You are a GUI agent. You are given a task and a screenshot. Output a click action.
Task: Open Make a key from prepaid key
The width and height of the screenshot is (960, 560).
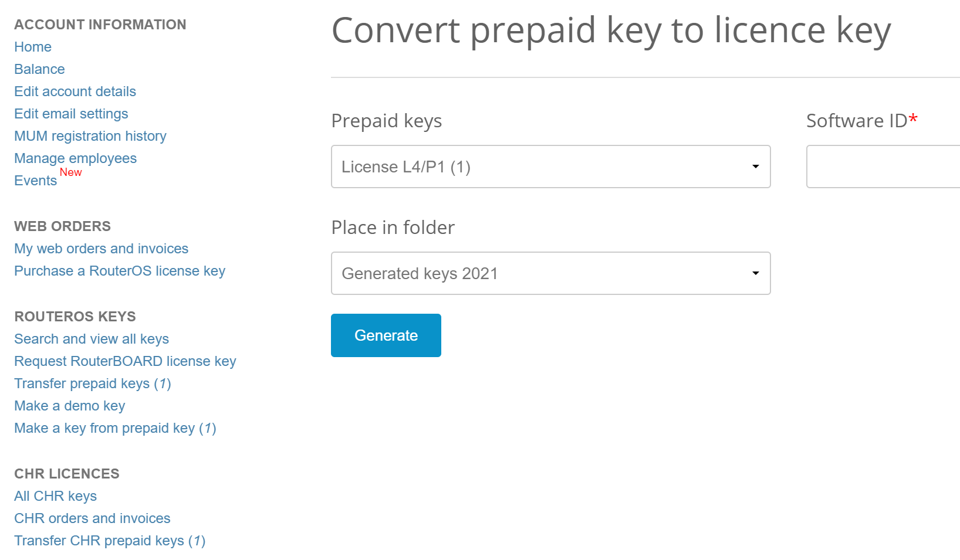[115, 428]
